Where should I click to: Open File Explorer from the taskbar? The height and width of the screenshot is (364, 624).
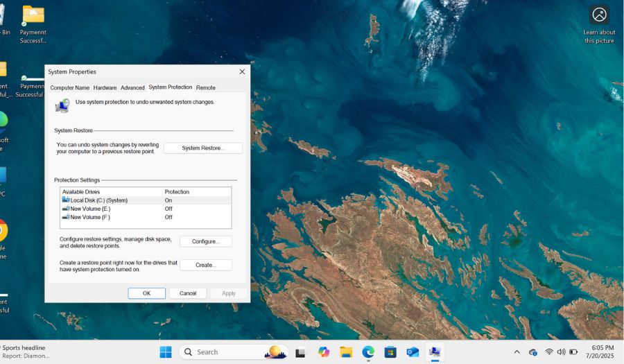click(x=346, y=352)
